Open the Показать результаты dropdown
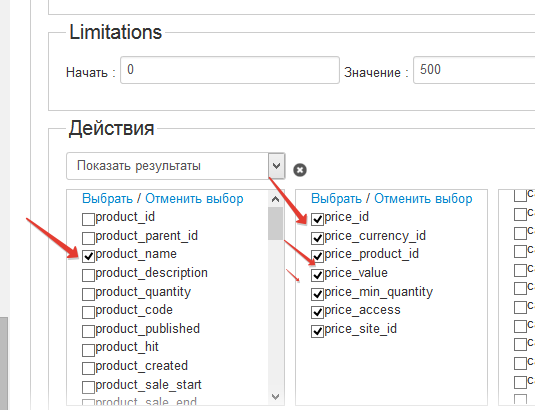This screenshot has height=410, width=535. 175,166
